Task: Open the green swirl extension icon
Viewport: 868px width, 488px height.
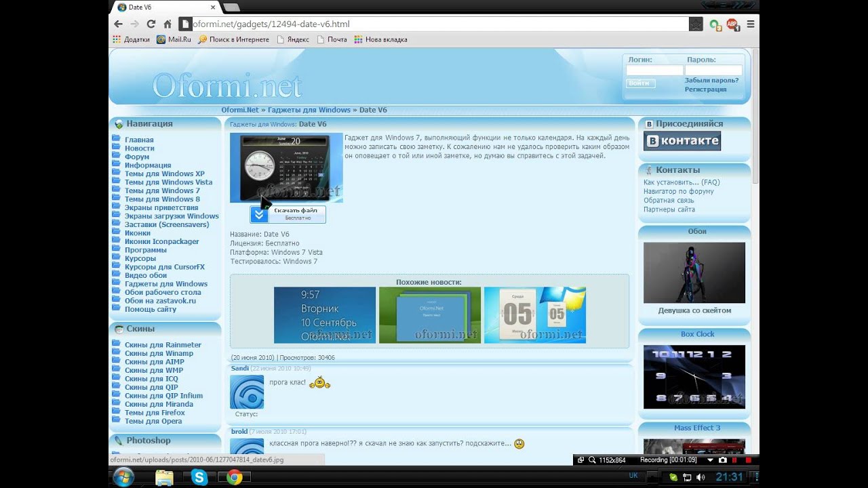Action: (715, 24)
